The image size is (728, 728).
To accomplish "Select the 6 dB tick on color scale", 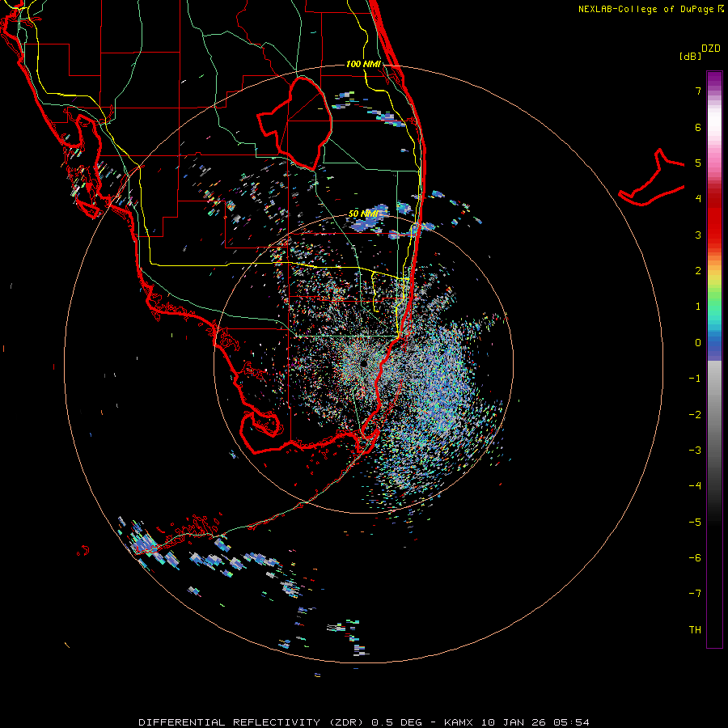I will (698, 127).
